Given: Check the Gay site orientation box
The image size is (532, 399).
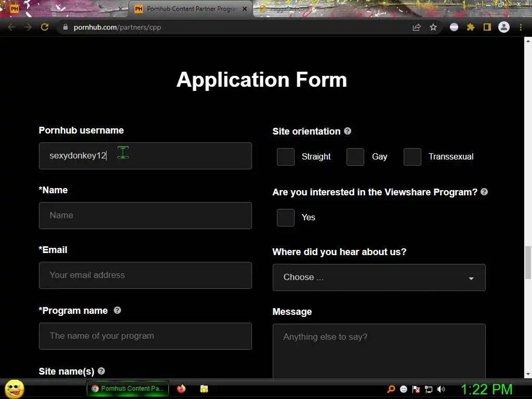Looking at the screenshot, I should click(355, 157).
